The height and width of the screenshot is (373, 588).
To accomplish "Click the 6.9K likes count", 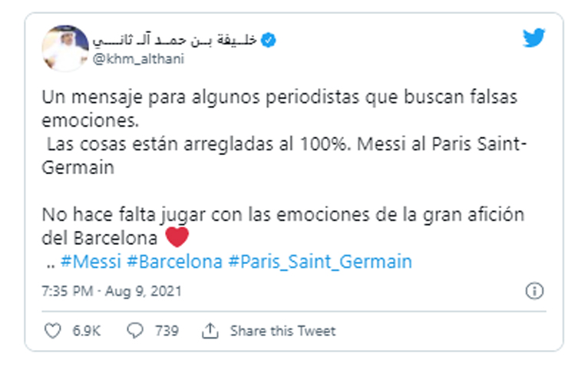I will [84, 331].
